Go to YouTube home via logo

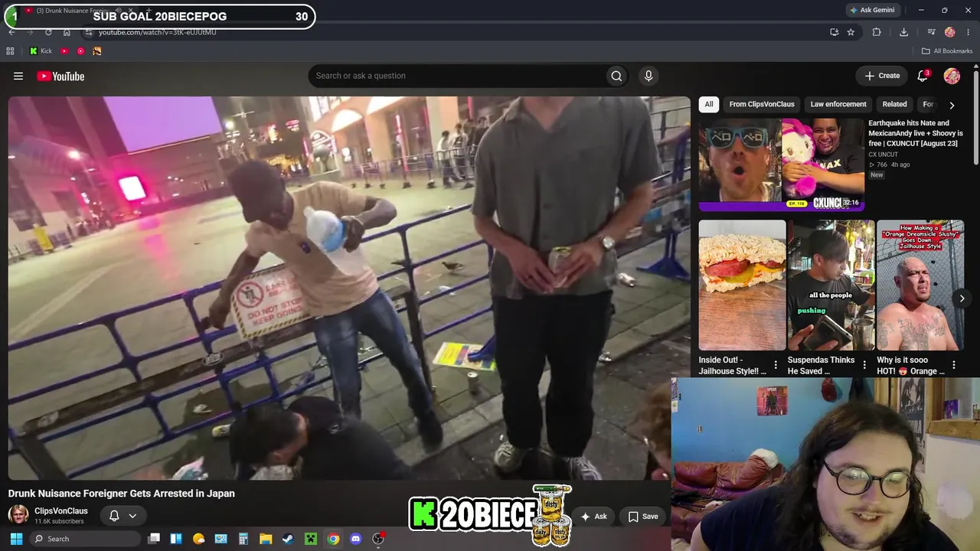60,76
